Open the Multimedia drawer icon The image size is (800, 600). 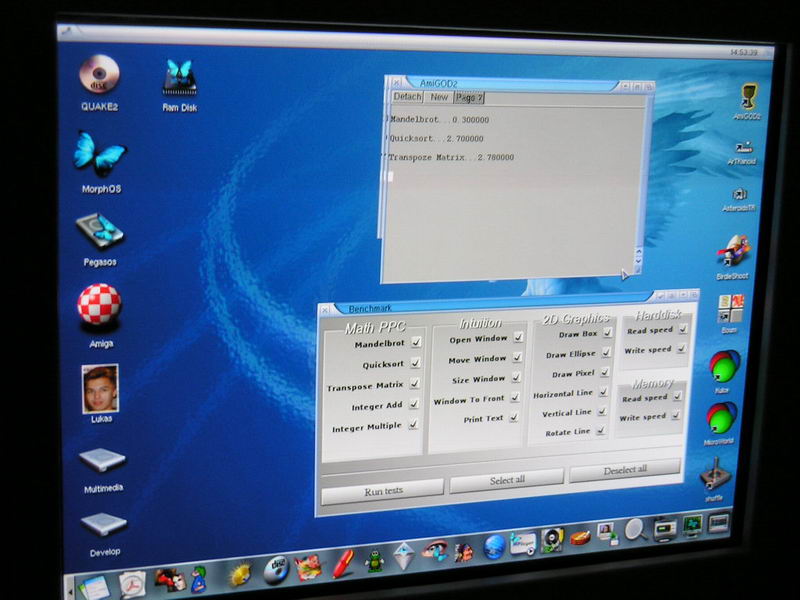tap(103, 459)
